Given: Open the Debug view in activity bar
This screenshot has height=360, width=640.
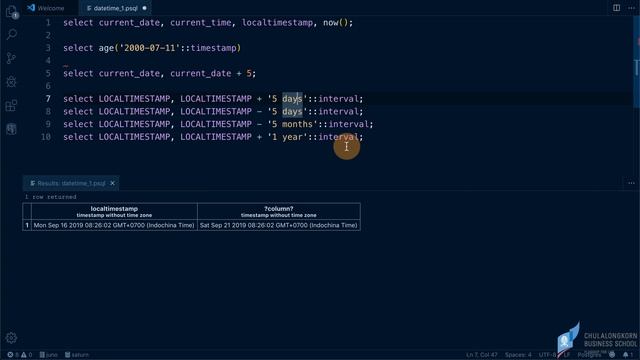Looking at the screenshot, I should pos(11,82).
